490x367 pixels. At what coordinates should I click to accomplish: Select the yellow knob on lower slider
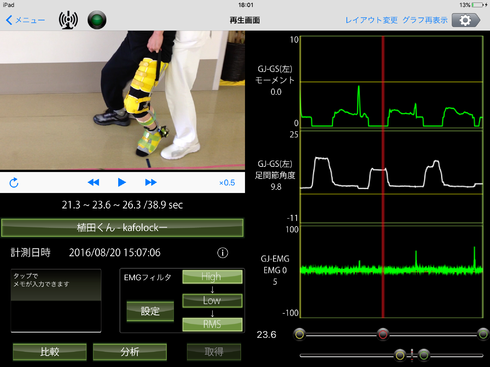pos(400,355)
